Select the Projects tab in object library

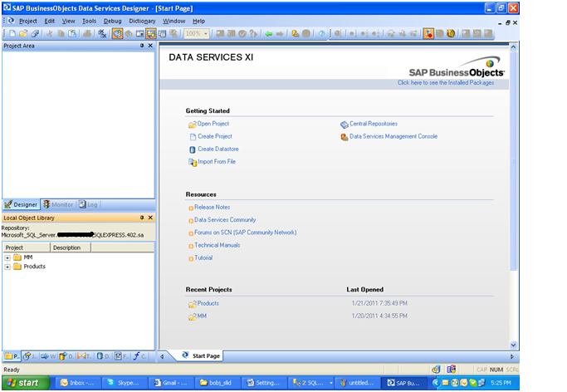tap(12, 356)
